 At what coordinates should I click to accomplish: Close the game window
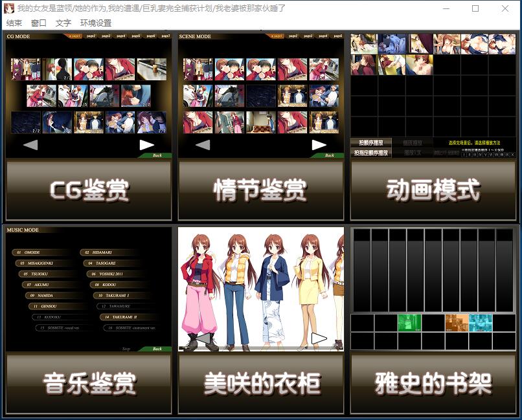(505, 8)
